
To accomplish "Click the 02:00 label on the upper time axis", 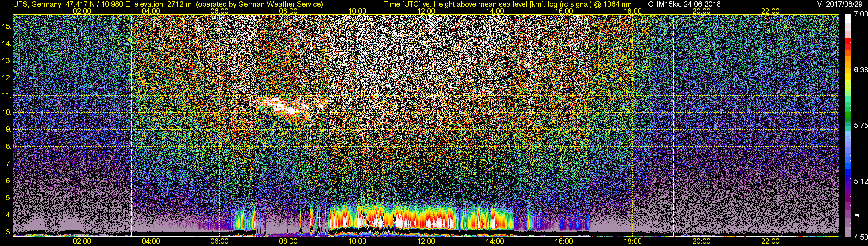I will 82,11.
